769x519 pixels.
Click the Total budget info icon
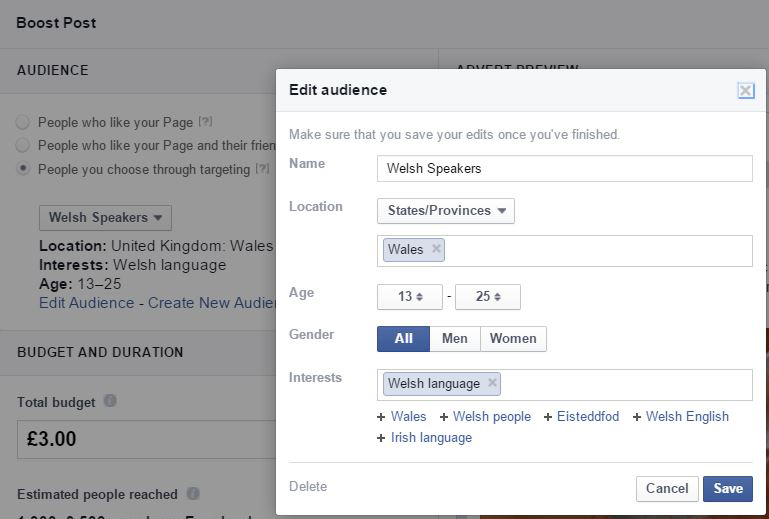click(110, 401)
